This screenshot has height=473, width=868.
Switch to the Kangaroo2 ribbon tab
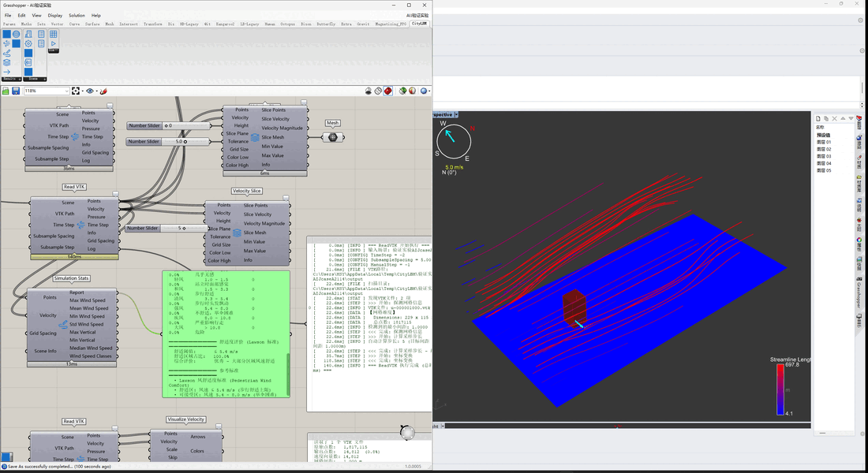pyautogui.click(x=226, y=24)
